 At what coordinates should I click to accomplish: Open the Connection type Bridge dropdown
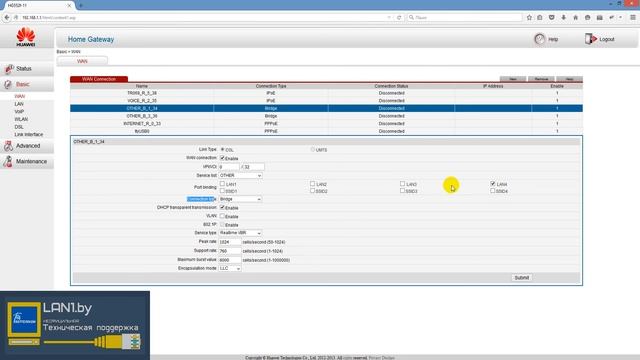[x=240, y=199]
